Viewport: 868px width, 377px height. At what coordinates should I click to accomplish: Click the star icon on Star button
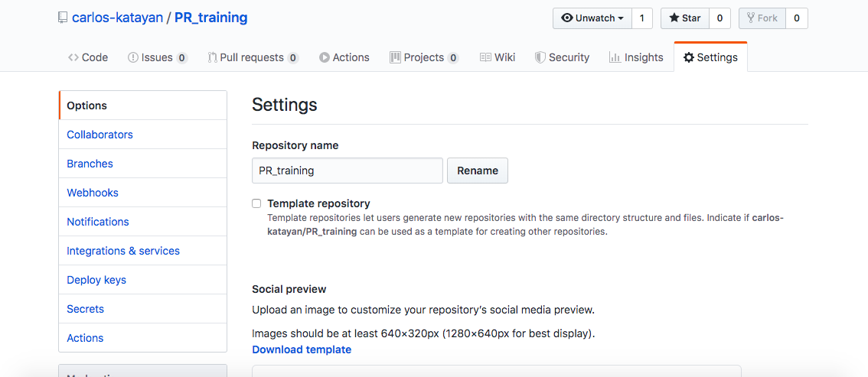click(x=674, y=18)
